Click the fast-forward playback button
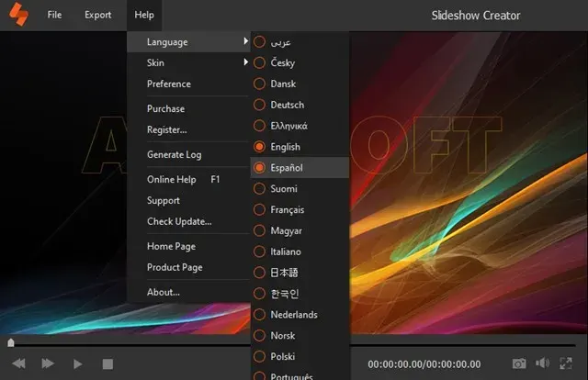 pyautogui.click(x=48, y=363)
